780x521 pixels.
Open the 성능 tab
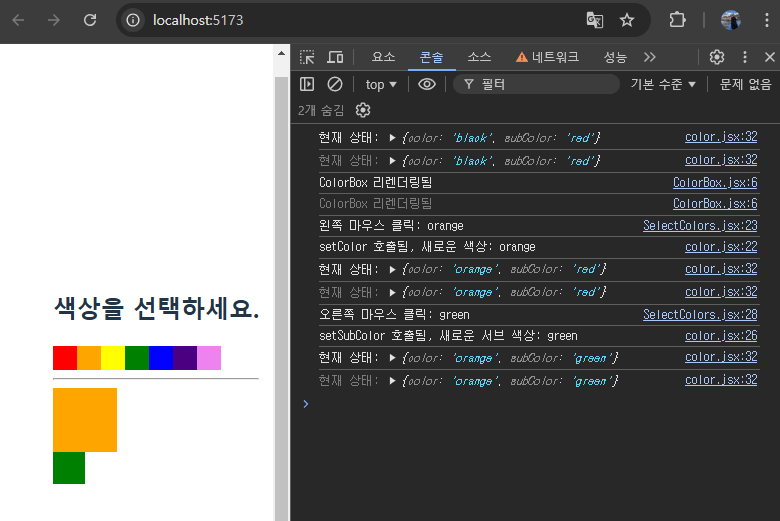coord(615,57)
